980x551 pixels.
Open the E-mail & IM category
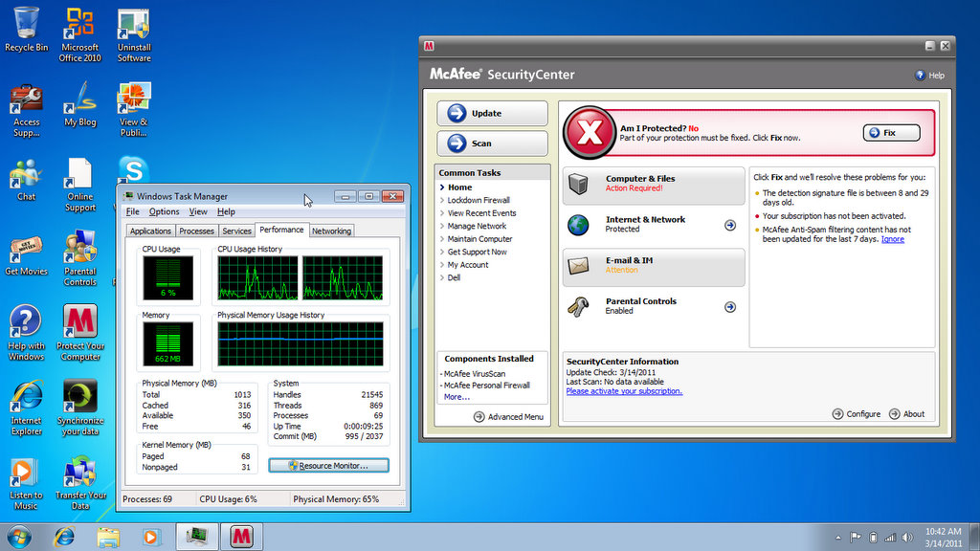pyautogui.click(x=654, y=268)
